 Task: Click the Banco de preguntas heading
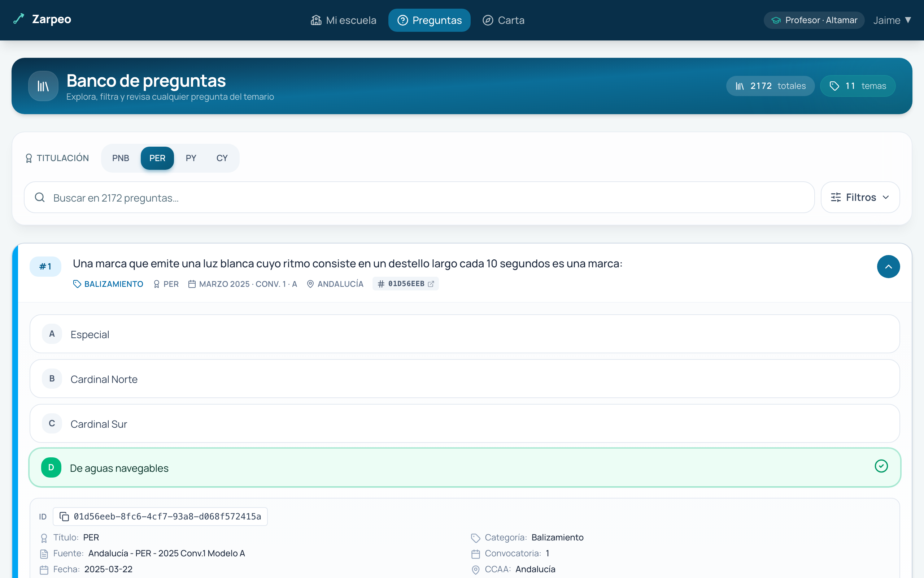(146, 81)
